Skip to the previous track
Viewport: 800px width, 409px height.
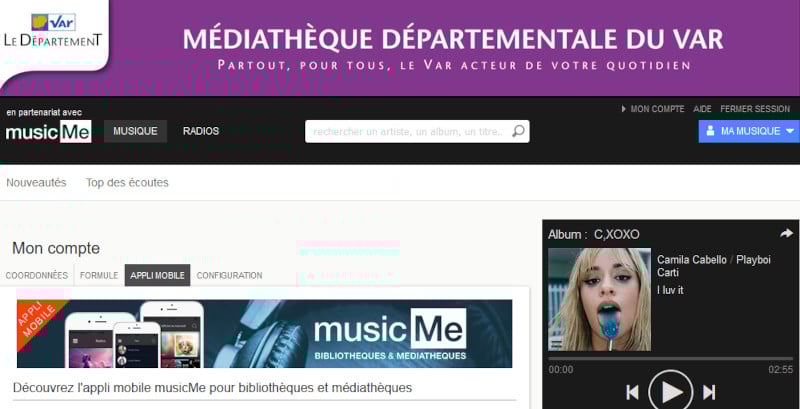coord(632,392)
